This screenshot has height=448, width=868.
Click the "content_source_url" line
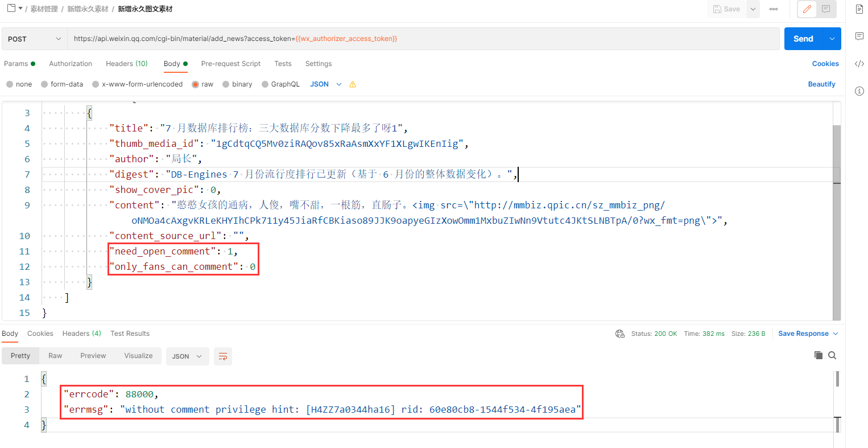pos(179,236)
